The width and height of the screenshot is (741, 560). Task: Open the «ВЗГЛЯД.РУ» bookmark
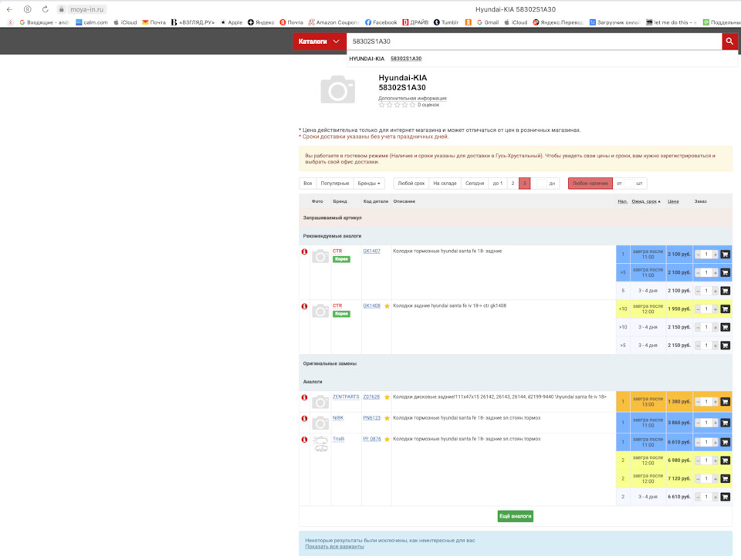(193, 22)
